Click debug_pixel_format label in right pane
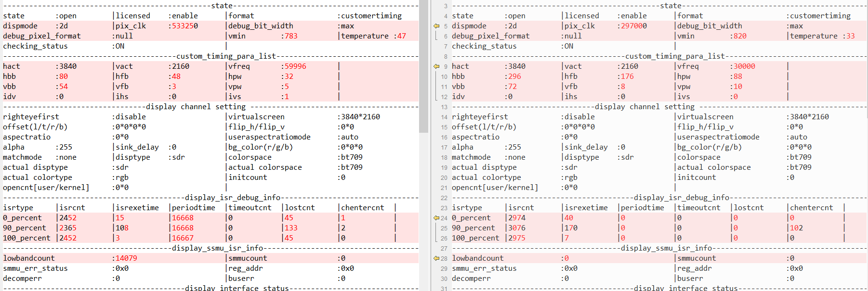868x291 pixels. click(x=491, y=36)
